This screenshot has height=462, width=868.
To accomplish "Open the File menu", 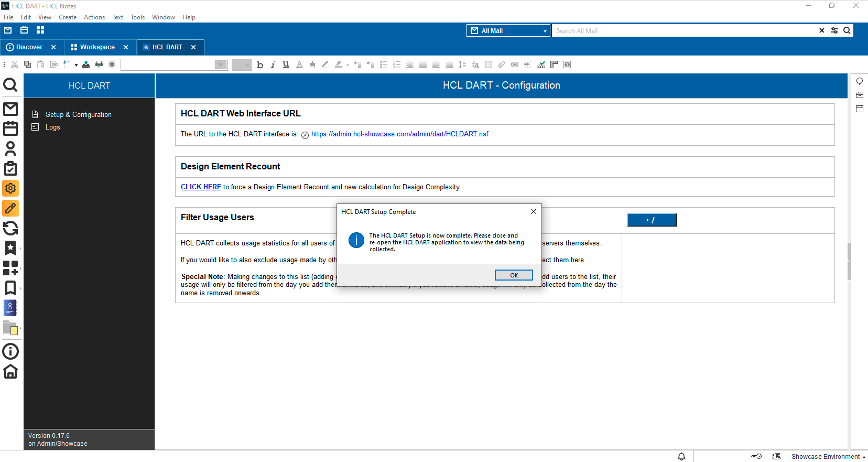I will 8,17.
